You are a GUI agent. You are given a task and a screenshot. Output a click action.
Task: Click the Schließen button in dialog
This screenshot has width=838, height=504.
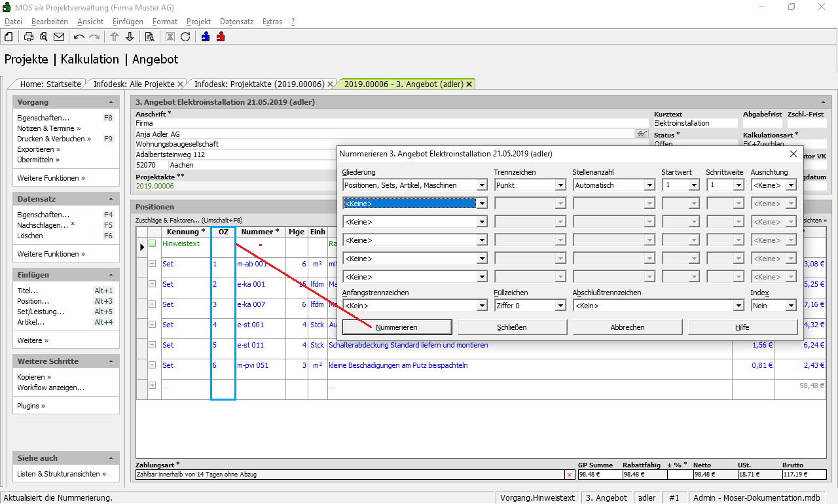(x=512, y=327)
